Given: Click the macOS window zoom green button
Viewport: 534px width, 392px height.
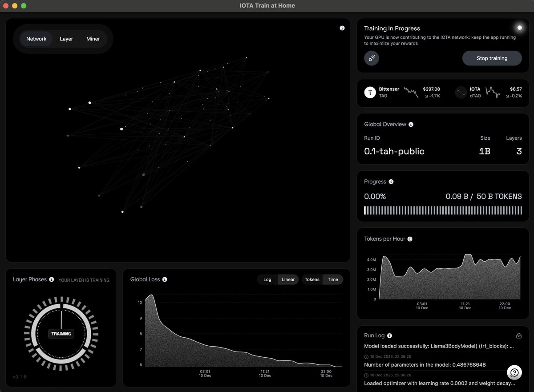Looking at the screenshot, I should [x=24, y=6].
